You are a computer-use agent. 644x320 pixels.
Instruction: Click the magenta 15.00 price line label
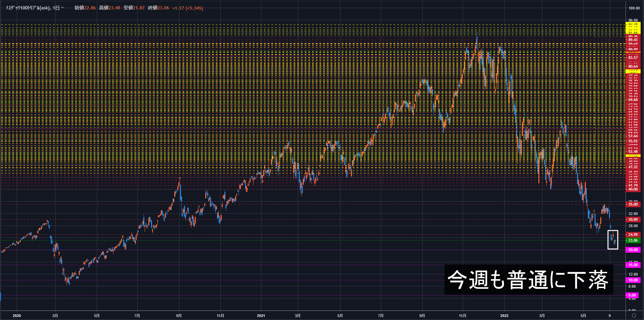[633, 265]
